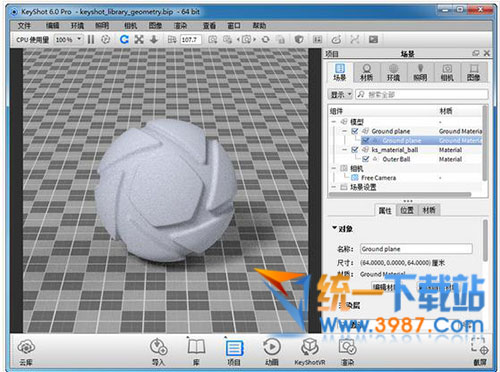
Task: Click the blue refresh arrow in toolbar
Action: coord(124,40)
